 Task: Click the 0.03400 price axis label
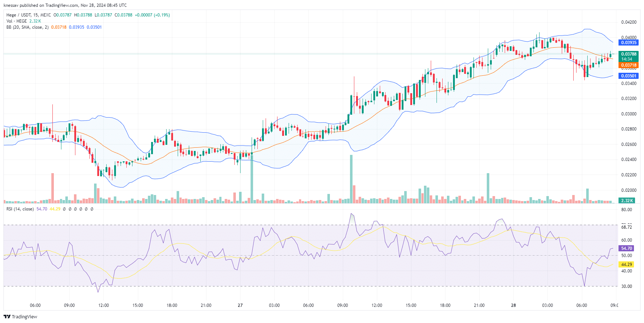[629, 84]
